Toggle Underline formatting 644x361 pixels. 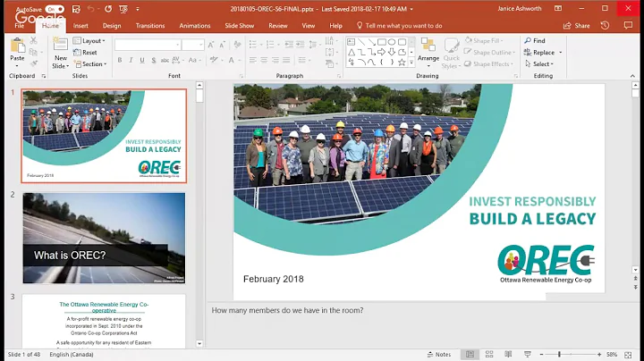[x=141, y=60]
